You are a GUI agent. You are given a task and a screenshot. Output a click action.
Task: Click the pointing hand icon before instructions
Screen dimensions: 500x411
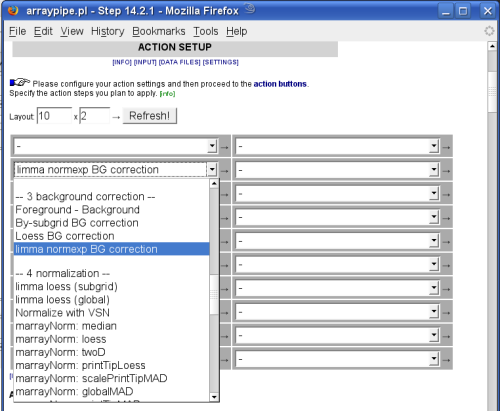point(19,82)
